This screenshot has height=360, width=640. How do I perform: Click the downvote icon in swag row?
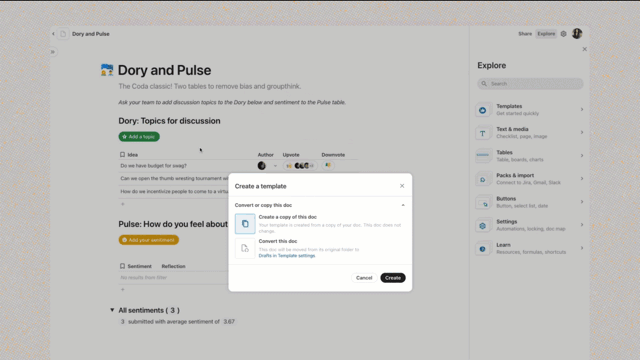pyautogui.click(x=328, y=165)
